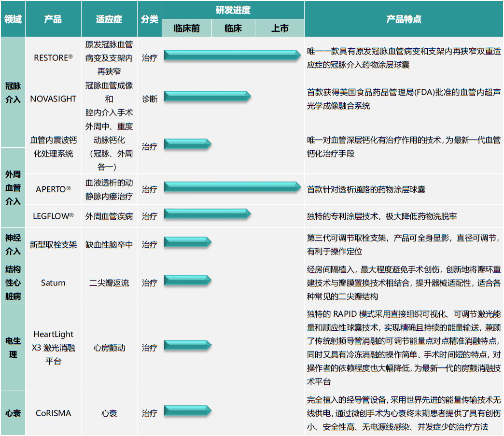Select the 新型取栓支架 product cell
This screenshot has height=436, width=504.
[53, 245]
